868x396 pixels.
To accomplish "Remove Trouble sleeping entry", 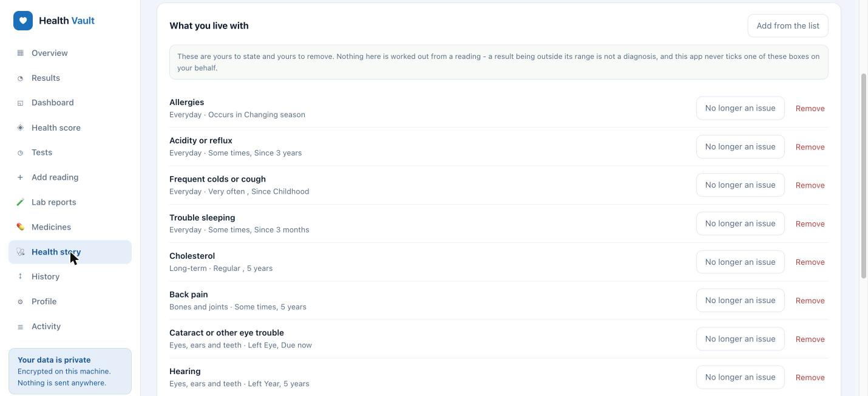I will click(810, 224).
